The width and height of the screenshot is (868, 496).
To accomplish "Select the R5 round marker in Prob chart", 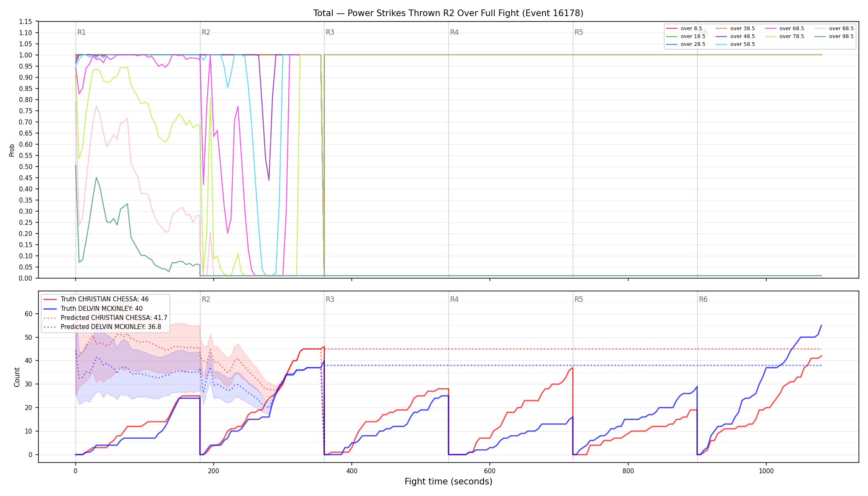I will pyautogui.click(x=579, y=32).
